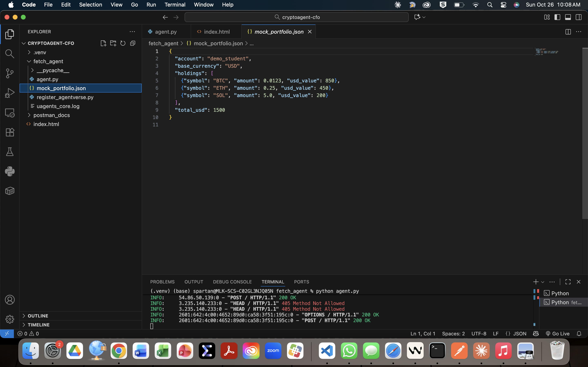Click the cryptoagent-cfo command center search box
Screen dimensions: 588x367
click(x=296, y=17)
